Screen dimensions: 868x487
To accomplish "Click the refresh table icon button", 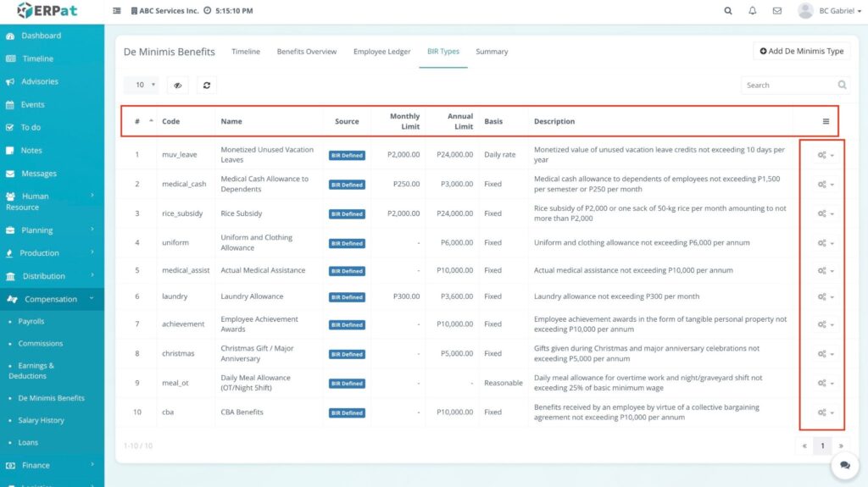I will coord(207,85).
